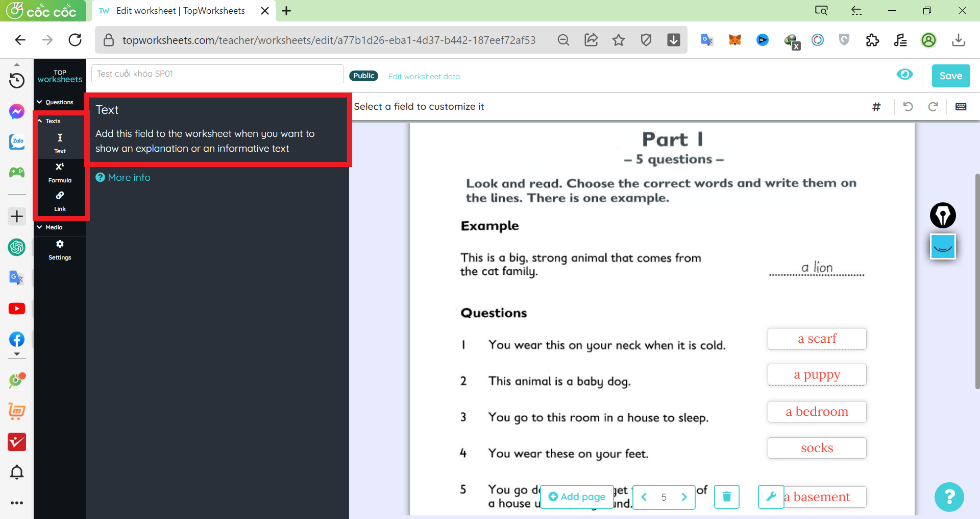Click the worksheet title input field
Screen dimensions: 980x519
coord(217,74)
